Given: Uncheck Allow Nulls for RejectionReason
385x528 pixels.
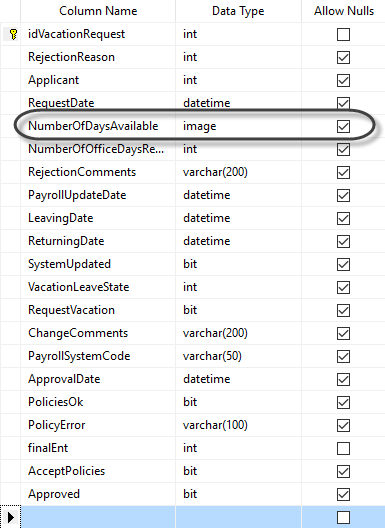Looking at the screenshot, I should [343, 57].
